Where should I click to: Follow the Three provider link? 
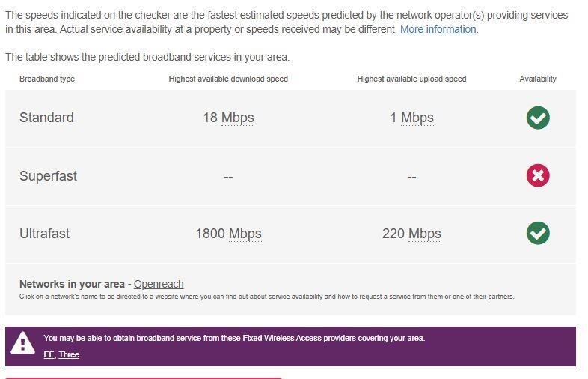click(x=69, y=354)
